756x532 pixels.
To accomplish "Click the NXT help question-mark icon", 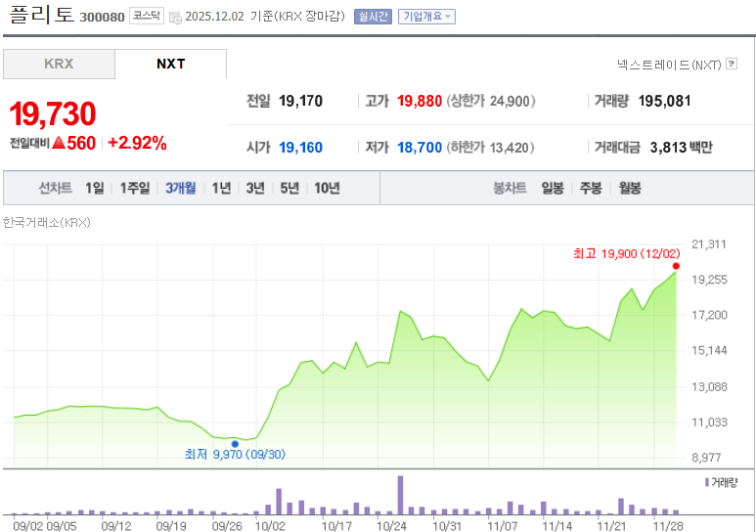I will pyautogui.click(x=732, y=64).
